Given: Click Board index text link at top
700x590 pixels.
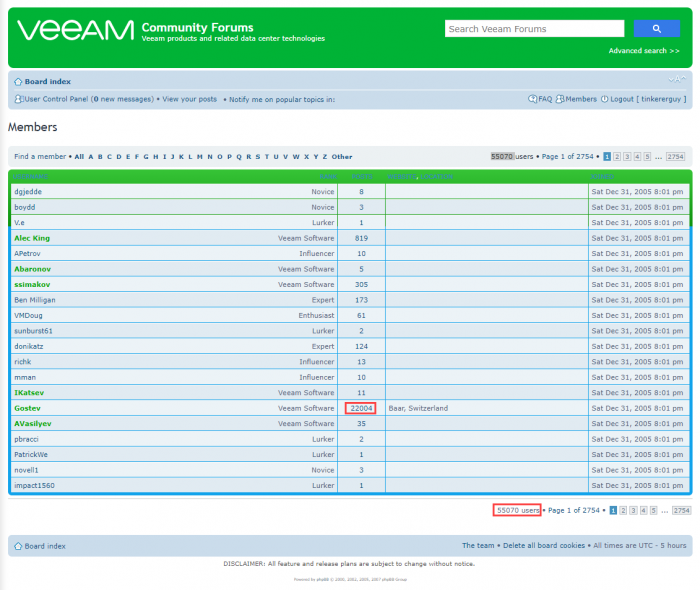Looking at the screenshot, I should (48, 82).
